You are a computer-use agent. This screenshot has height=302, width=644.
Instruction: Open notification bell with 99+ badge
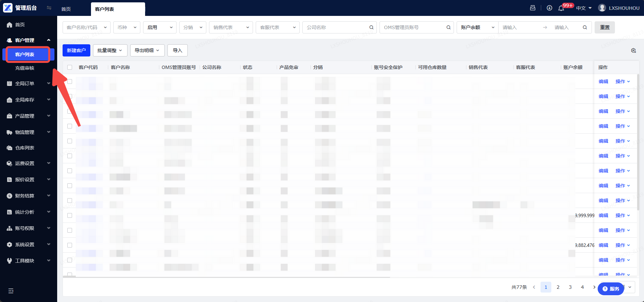[x=561, y=8]
